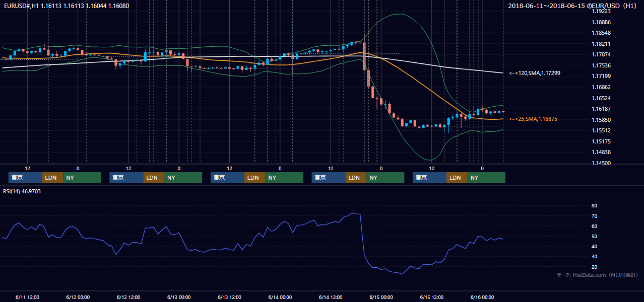Click price axis value 1.15850
The image size is (644, 302).
[x=601, y=120]
